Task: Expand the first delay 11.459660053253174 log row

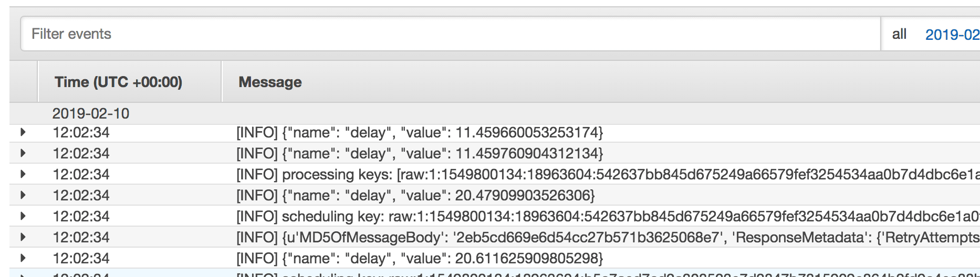Action: pyautogui.click(x=23, y=132)
